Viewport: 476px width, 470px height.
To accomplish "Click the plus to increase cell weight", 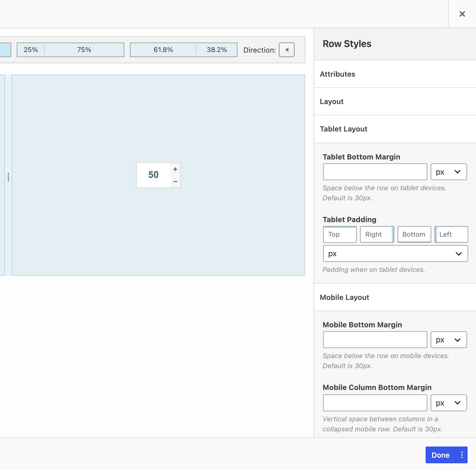I will 175,169.
